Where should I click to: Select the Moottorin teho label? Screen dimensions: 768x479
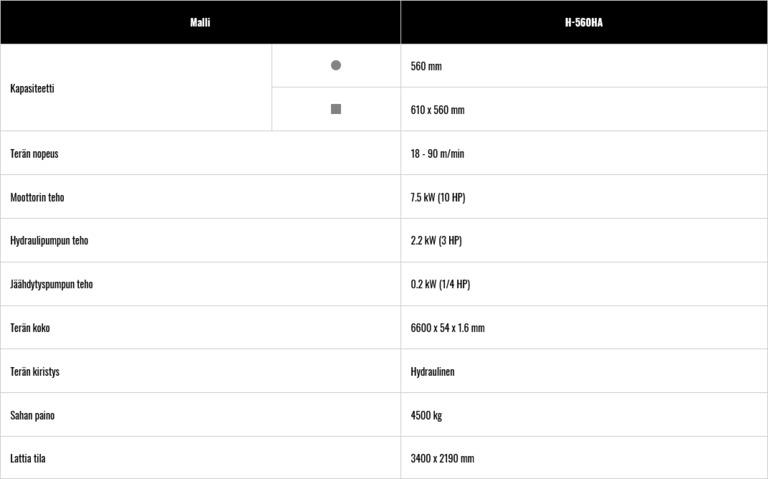pyautogui.click(x=37, y=197)
